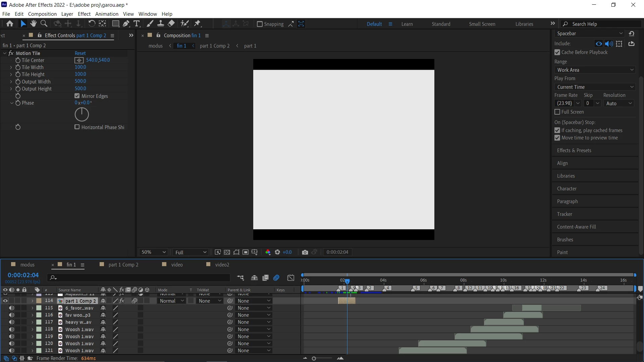The height and width of the screenshot is (362, 644).
Task: Select the Zoom tool in the toolbar
Action: point(44,23)
